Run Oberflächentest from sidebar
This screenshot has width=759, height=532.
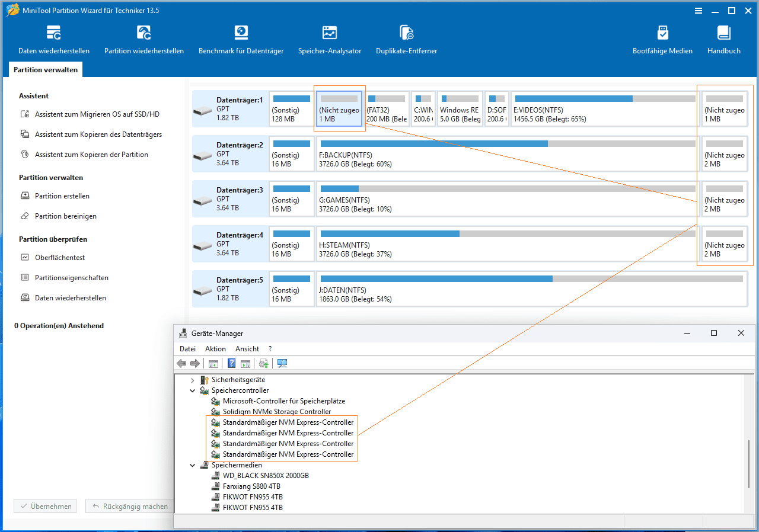click(x=52, y=258)
